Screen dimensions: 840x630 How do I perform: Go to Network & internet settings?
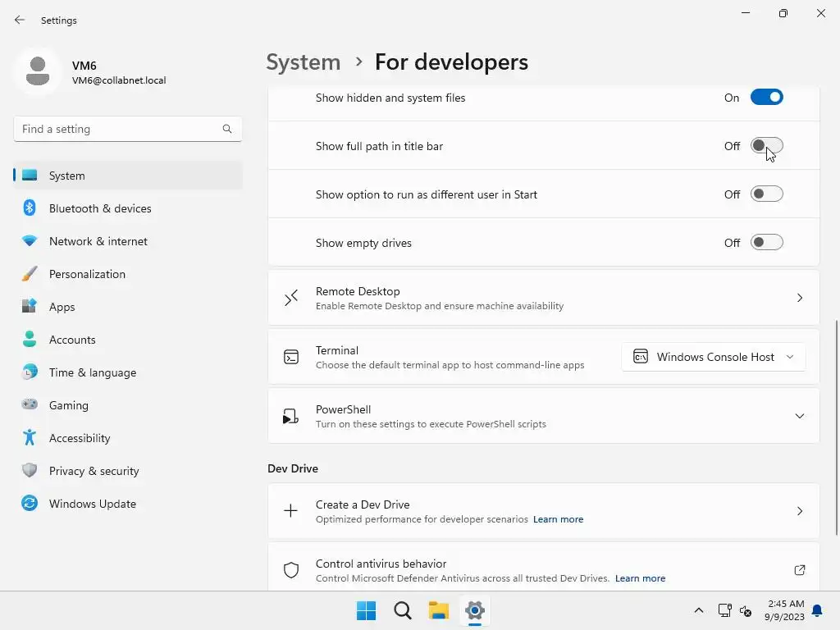tap(98, 241)
